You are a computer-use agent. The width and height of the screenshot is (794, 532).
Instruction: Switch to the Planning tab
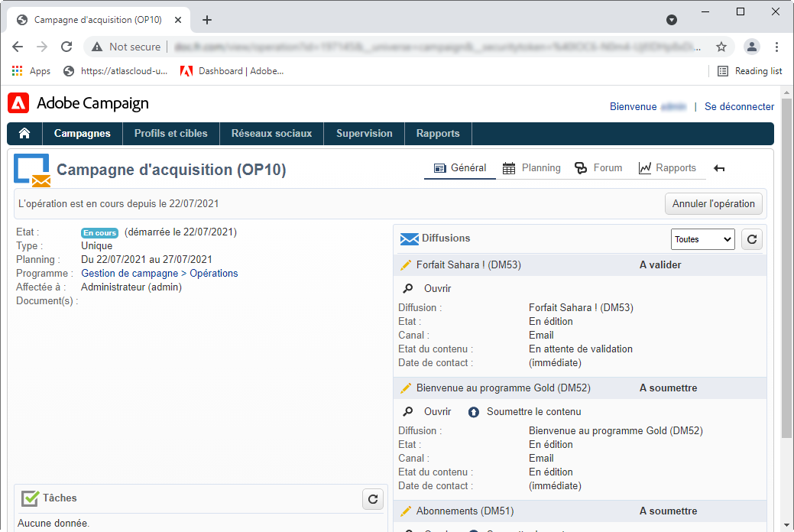(531, 167)
